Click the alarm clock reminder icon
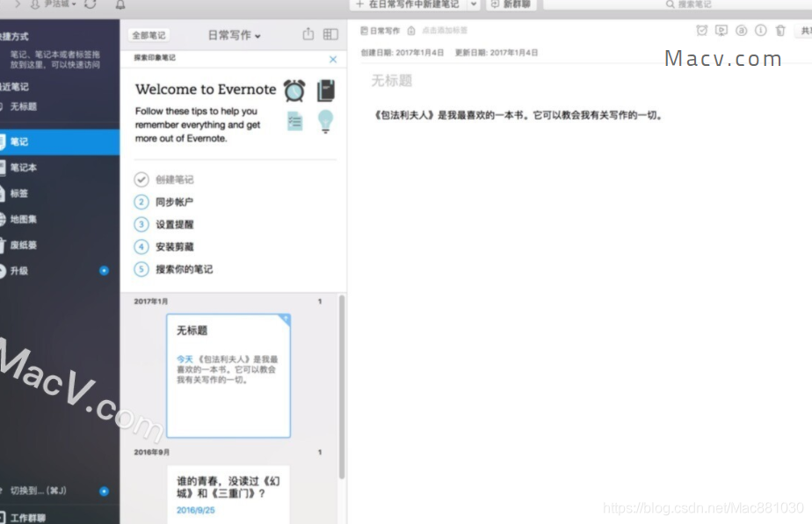The height and width of the screenshot is (524, 812). pyautogui.click(x=294, y=91)
